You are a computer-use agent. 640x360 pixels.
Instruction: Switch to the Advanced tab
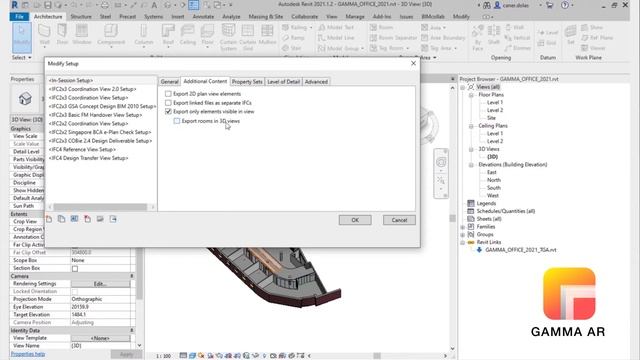(316, 82)
